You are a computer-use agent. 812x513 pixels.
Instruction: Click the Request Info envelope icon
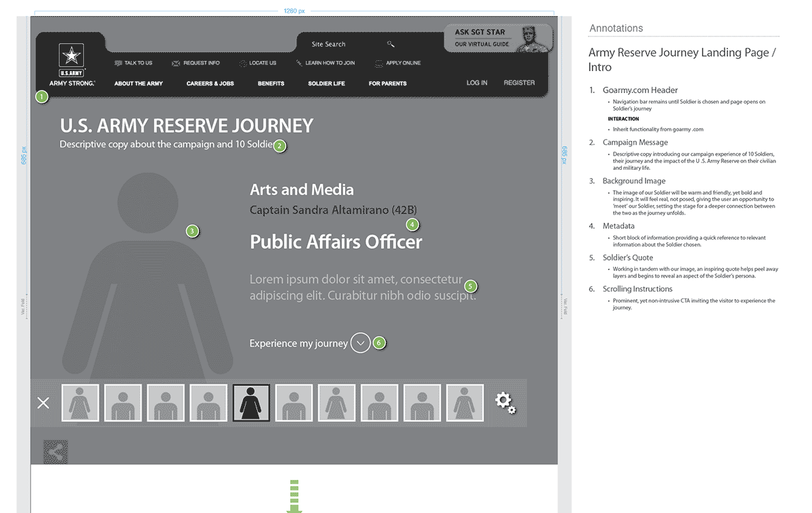176,63
